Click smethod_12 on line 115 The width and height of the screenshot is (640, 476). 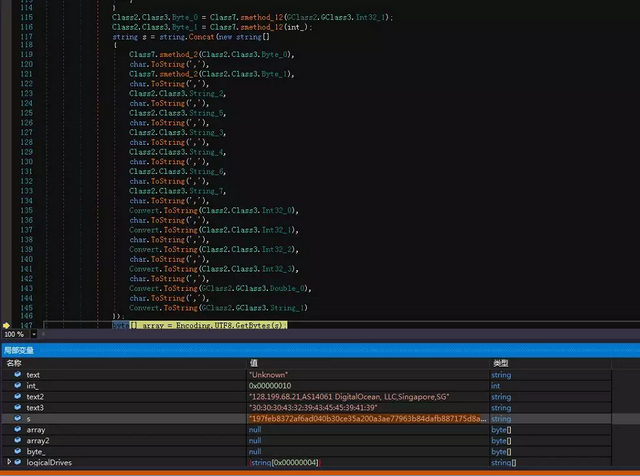(x=262, y=17)
